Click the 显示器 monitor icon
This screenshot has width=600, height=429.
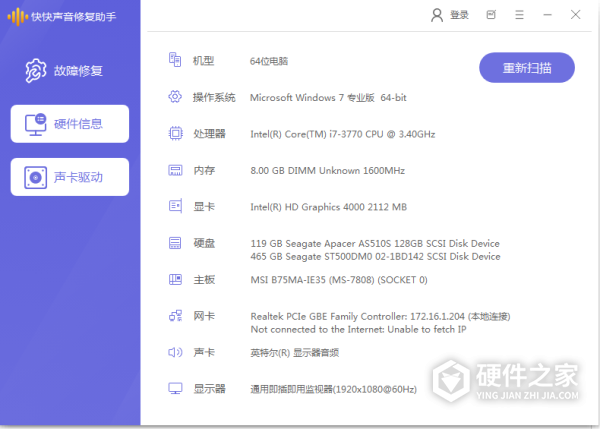point(176,388)
